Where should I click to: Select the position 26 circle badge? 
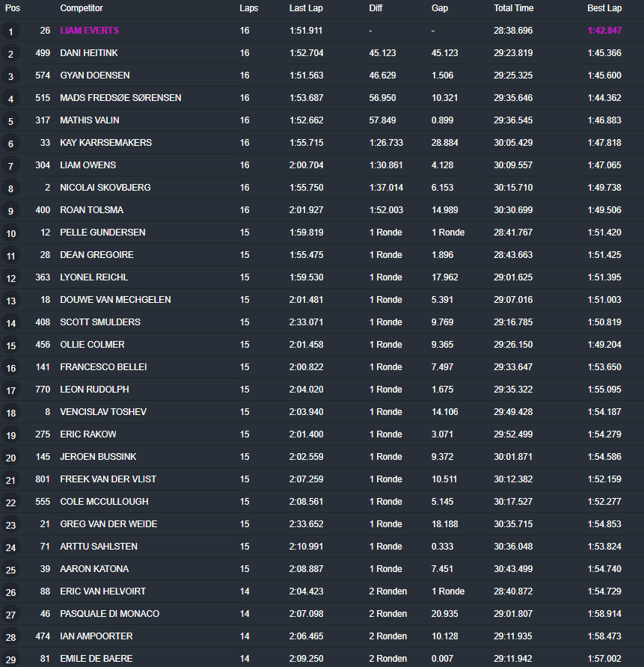pos(10,592)
